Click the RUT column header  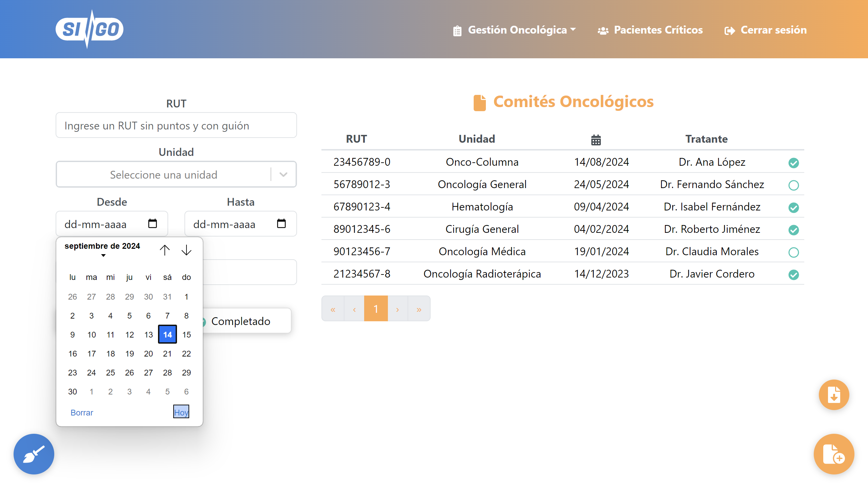point(356,139)
